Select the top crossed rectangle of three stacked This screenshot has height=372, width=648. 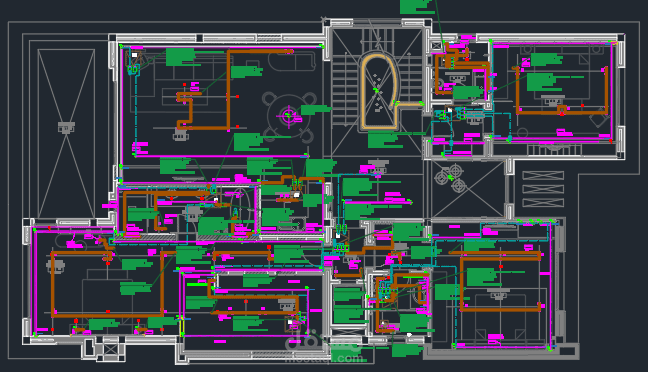click(543, 175)
